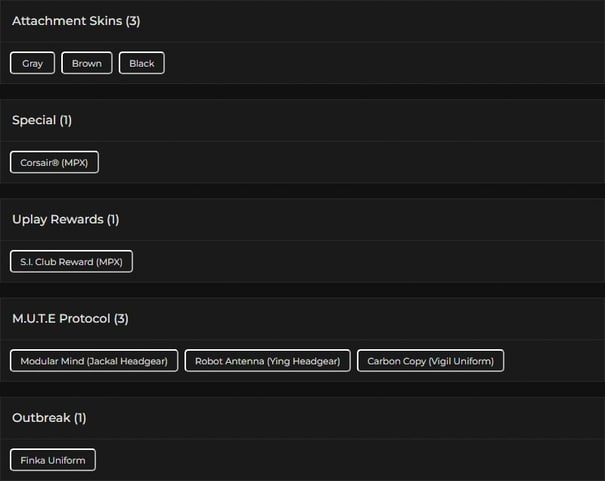Viewport: 605px width, 481px height.
Task: Open Modular Mind (Jackal Headgear) item
Action: (95, 360)
